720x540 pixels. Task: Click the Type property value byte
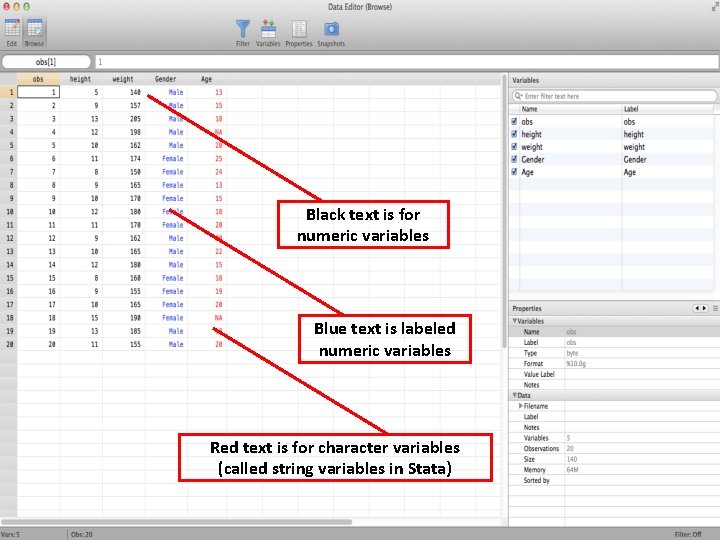572,353
